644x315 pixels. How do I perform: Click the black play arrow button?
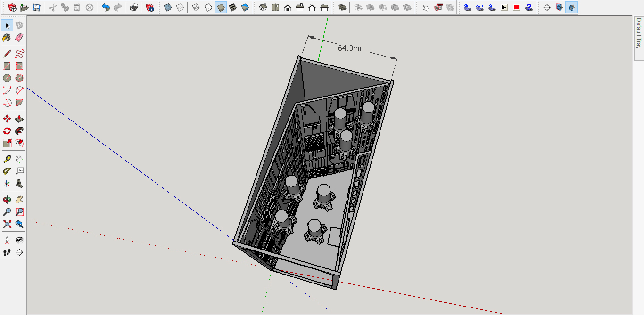pos(504,8)
